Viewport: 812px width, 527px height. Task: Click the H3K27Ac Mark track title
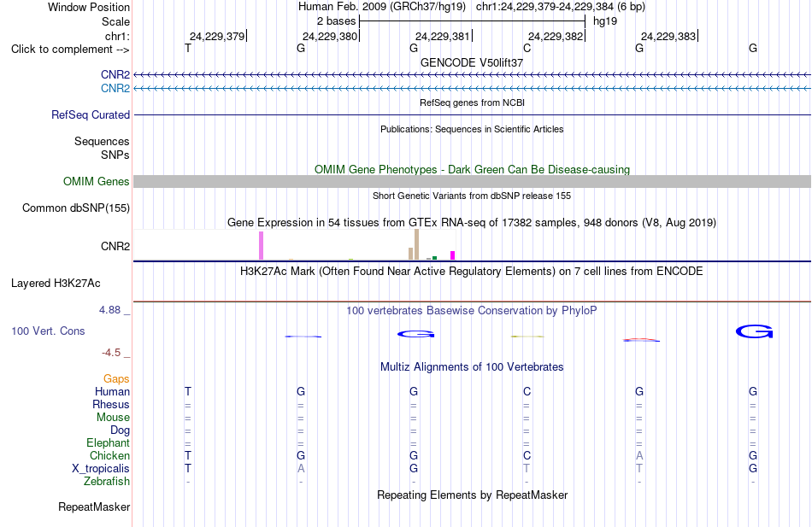pyautogui.click(x=471, y=272)
